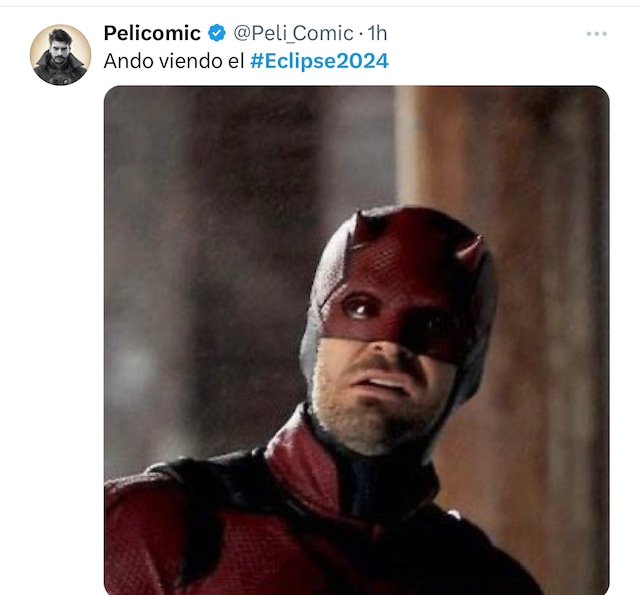This screenshot has width=640, height=595.
Task: Show more actions via the three dots
Action: tap(597, 34)
